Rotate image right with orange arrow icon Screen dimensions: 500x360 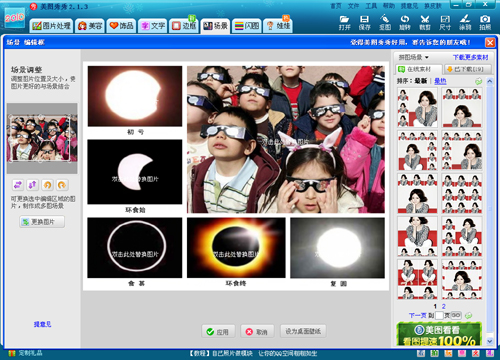tap(62, 184)
